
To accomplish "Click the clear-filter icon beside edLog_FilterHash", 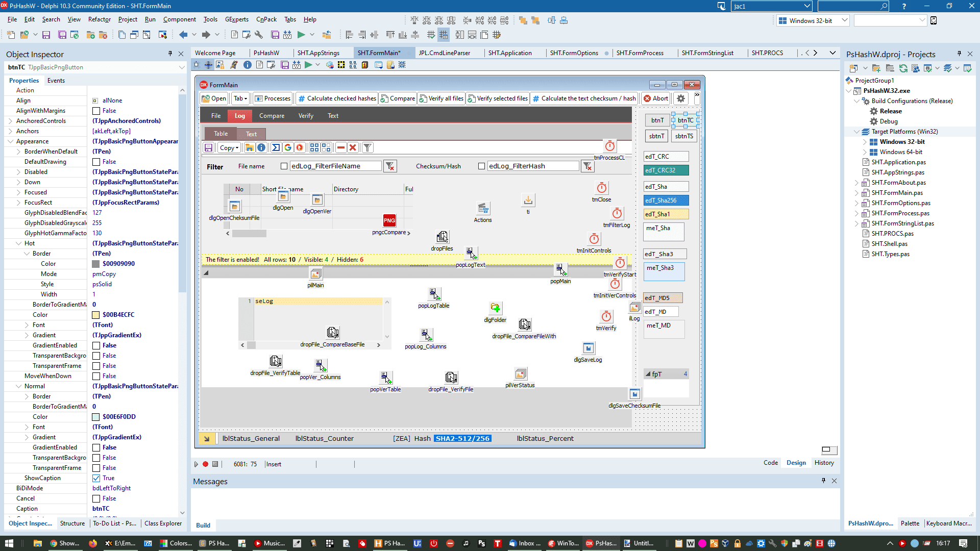I will click(587, 166).
